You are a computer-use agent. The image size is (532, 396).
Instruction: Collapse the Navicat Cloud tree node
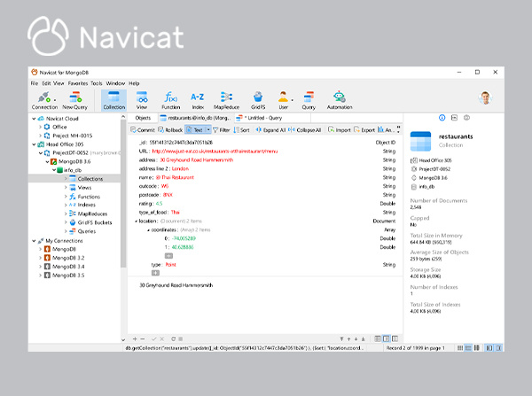[x=34, y=119]
